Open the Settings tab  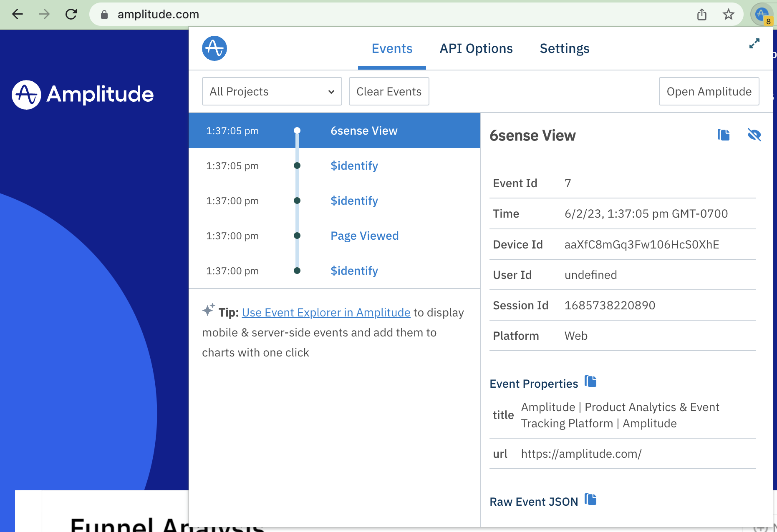[564, 49]
